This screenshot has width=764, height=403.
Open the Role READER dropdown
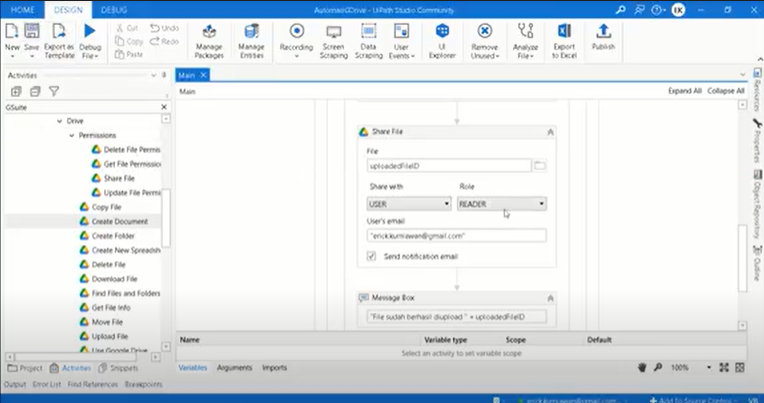[501, 204]
